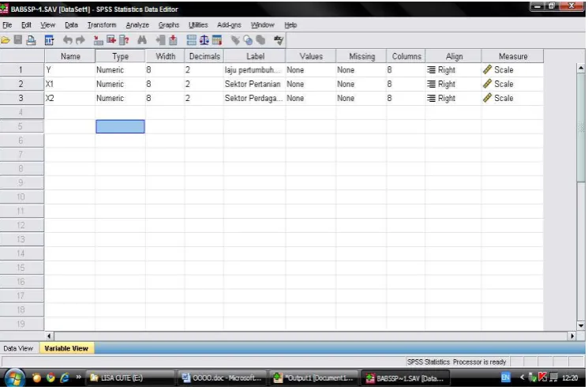The height and width of the screenshot is (390, 588).
Task: Click the Missing column header
Action: (x=361, y=56)
